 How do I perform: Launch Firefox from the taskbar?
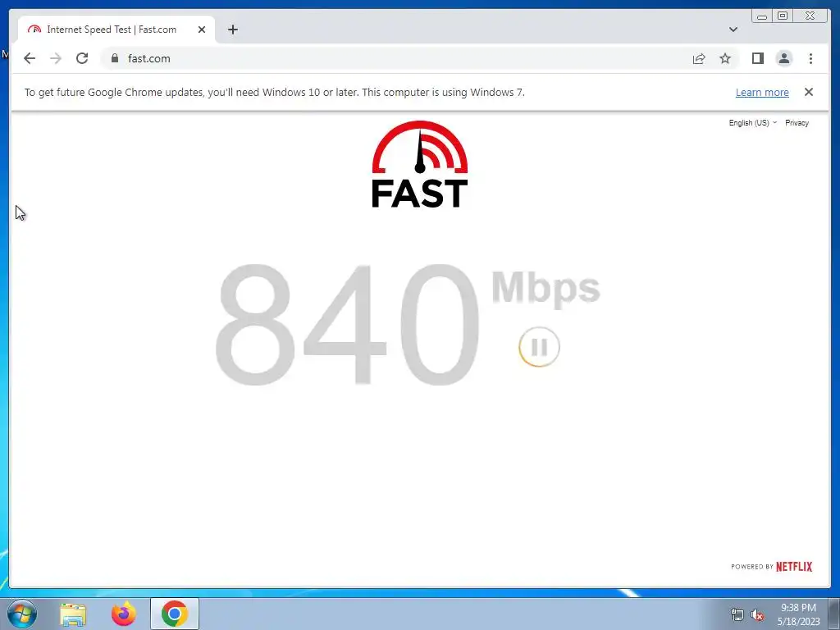click(124, 614)
